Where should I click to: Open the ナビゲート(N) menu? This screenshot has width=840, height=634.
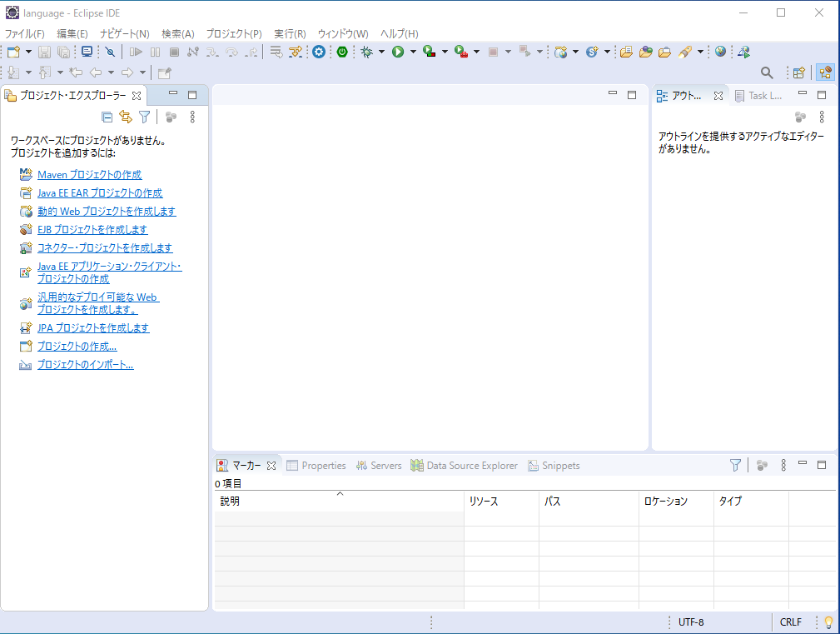click(x=125, y=34)
